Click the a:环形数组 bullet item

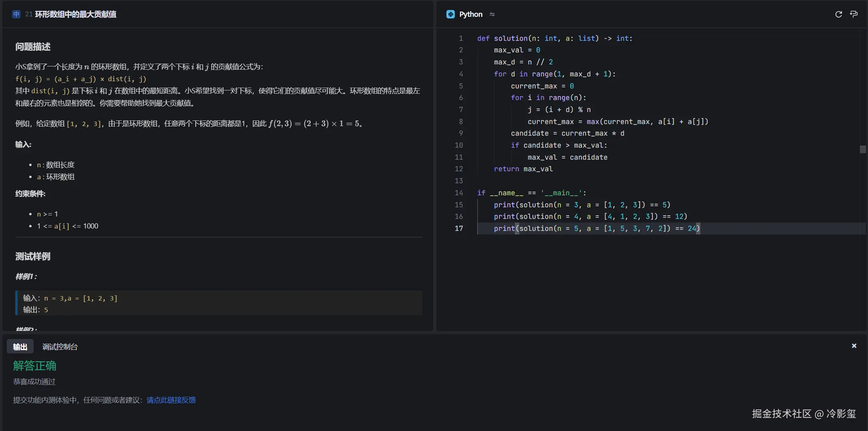pos(56,177)
